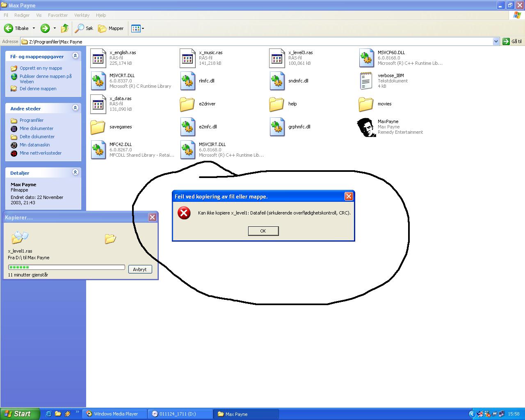This screenshot has width=525, height=420.
Task: Open the views mode dropdown button
Action: (x=137, y=28)
